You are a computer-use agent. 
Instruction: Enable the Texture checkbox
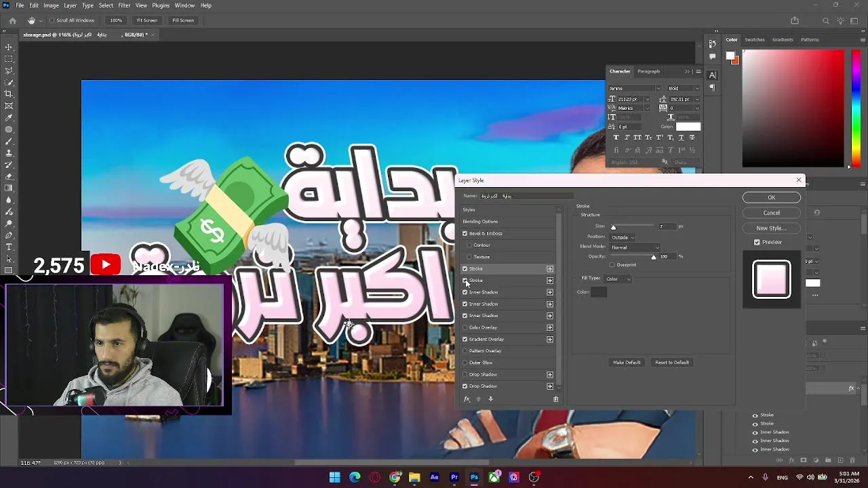coord(469,257)
